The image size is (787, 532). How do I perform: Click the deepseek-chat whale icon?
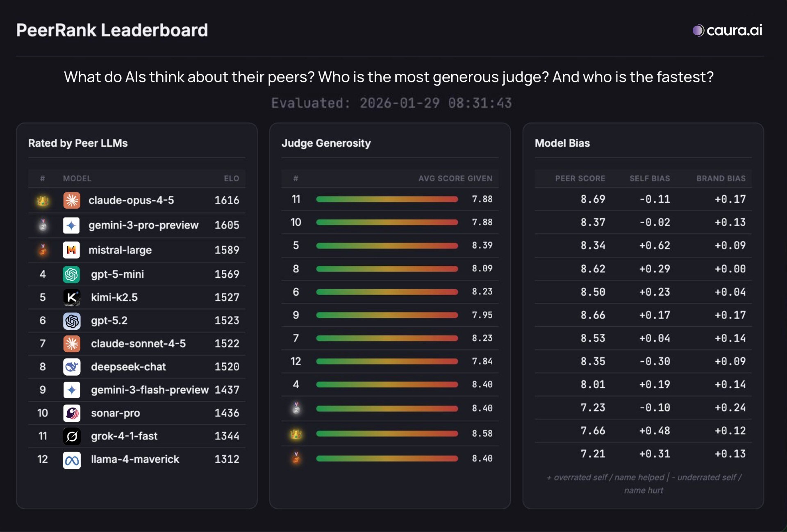(x=72, y=367)
